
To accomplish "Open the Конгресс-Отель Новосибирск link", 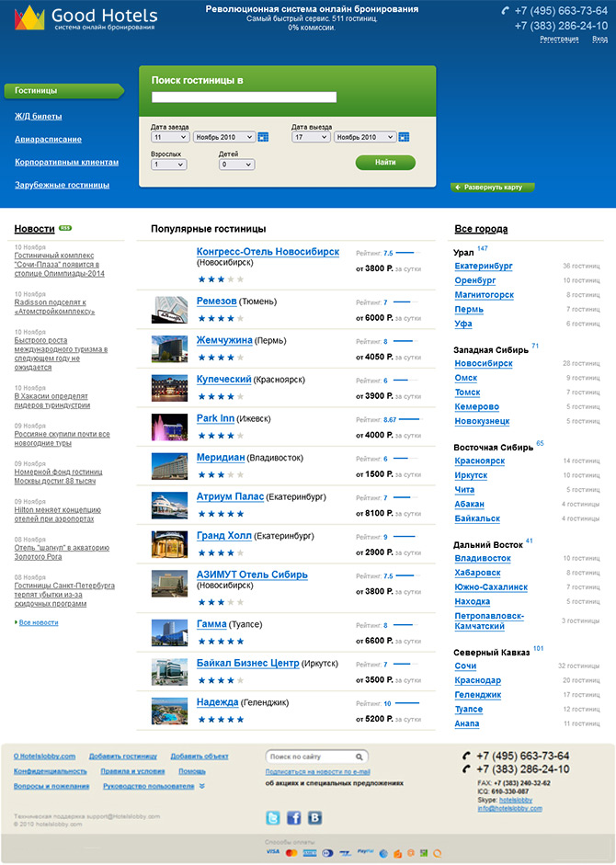I will point(268,252).
